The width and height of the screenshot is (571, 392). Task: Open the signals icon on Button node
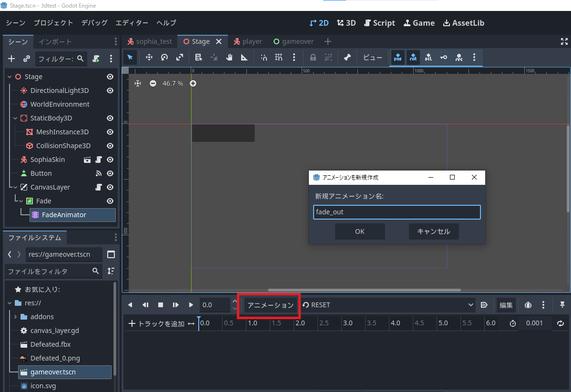pyautogui.click(x=98, y=173)
